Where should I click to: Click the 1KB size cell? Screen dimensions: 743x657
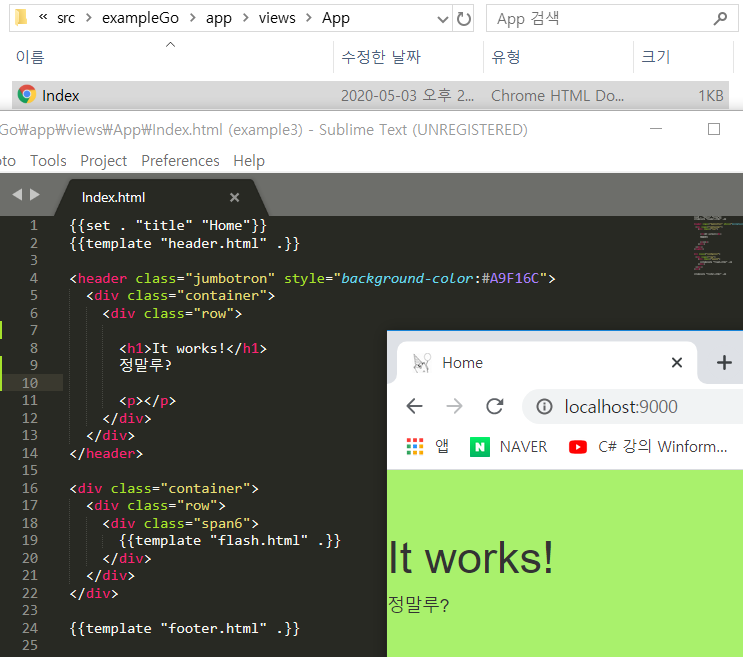click(710, 96)
